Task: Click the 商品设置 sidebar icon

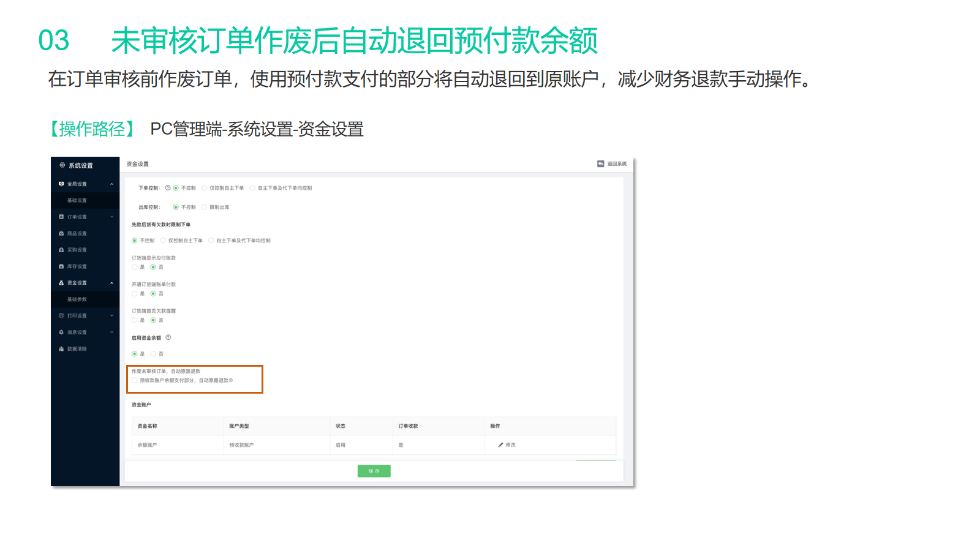Action: [61, 233]
